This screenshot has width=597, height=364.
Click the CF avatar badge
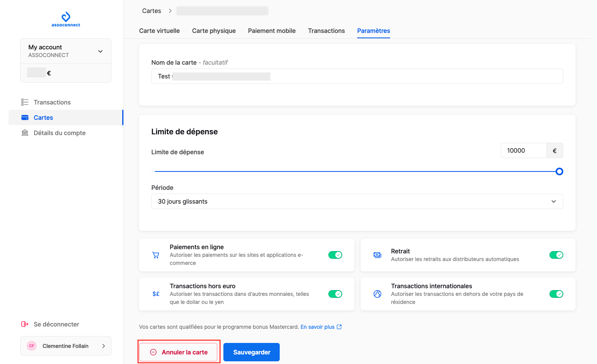point(32,346)
